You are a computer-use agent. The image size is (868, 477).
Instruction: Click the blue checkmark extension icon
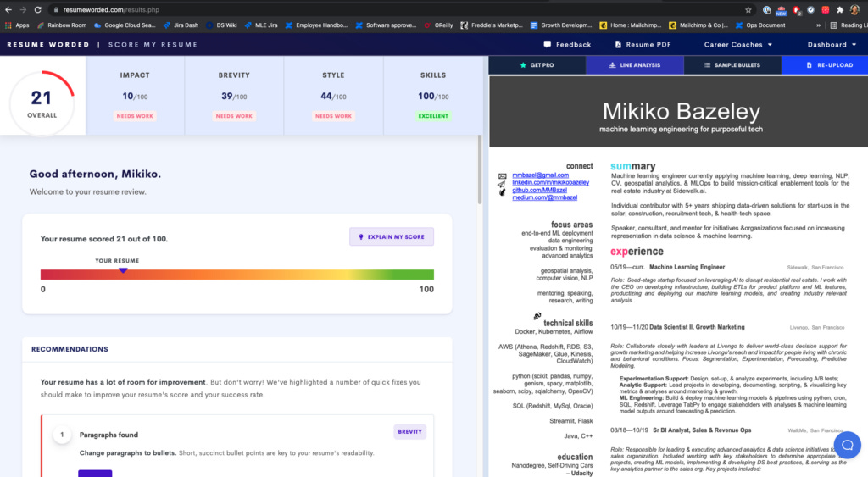point(810,9)
